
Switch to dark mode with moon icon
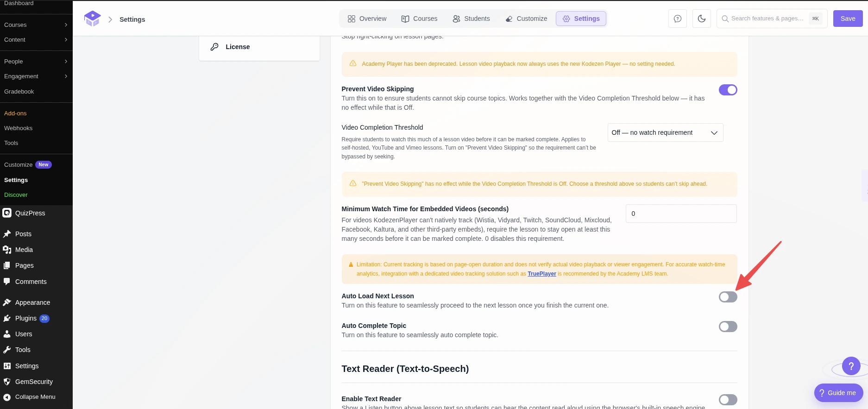pyautogui.click(x=702, y=19)
